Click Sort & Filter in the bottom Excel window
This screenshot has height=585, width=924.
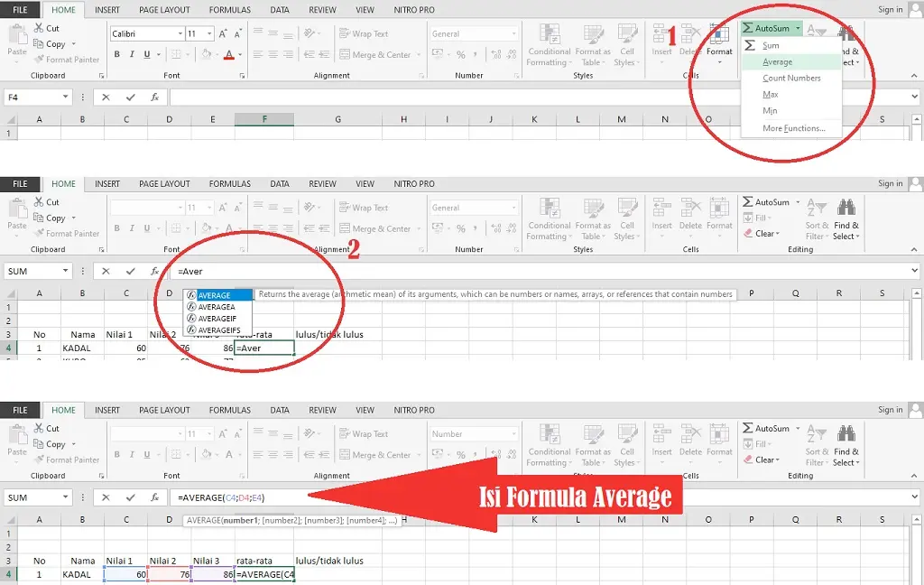coord(817,446)
